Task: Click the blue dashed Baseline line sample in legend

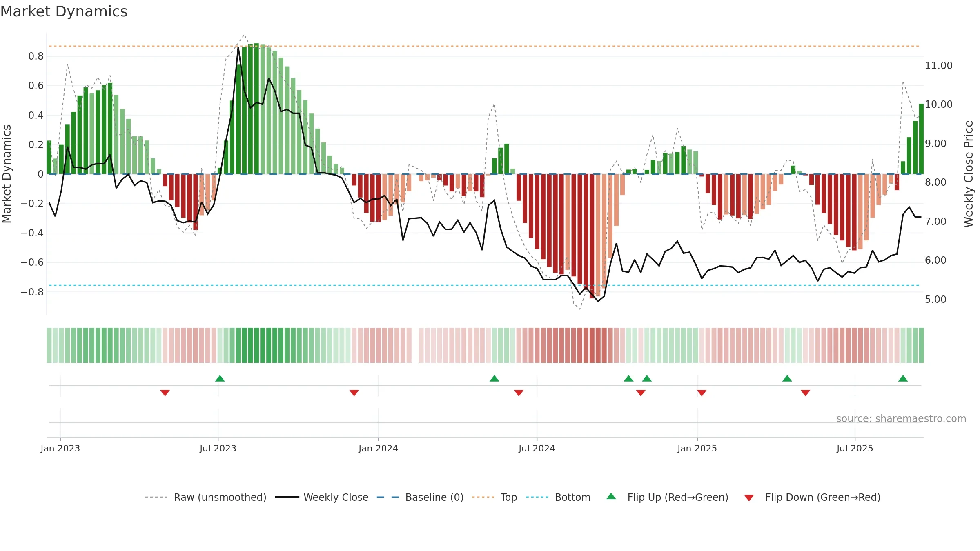Action: [388, 497]
